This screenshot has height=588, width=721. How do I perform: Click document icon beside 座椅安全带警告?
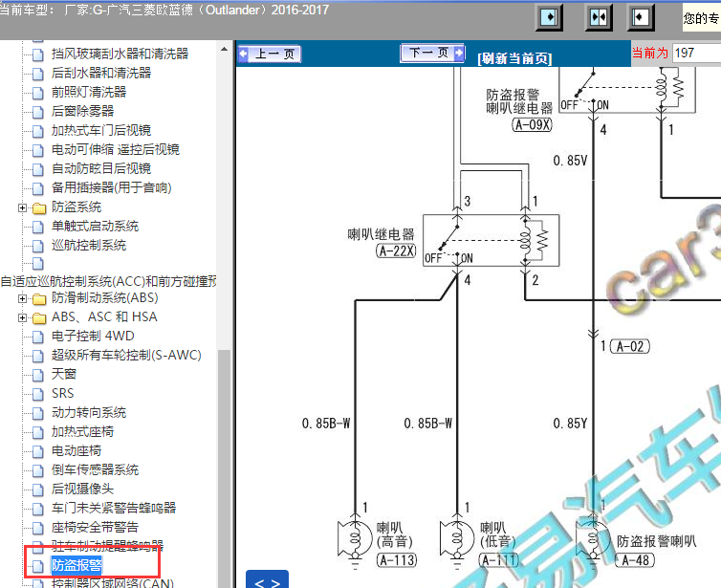(x=38, y=528)
